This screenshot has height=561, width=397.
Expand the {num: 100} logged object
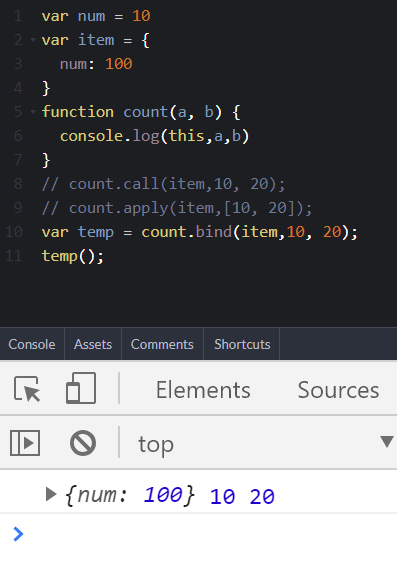click(51, 494)
